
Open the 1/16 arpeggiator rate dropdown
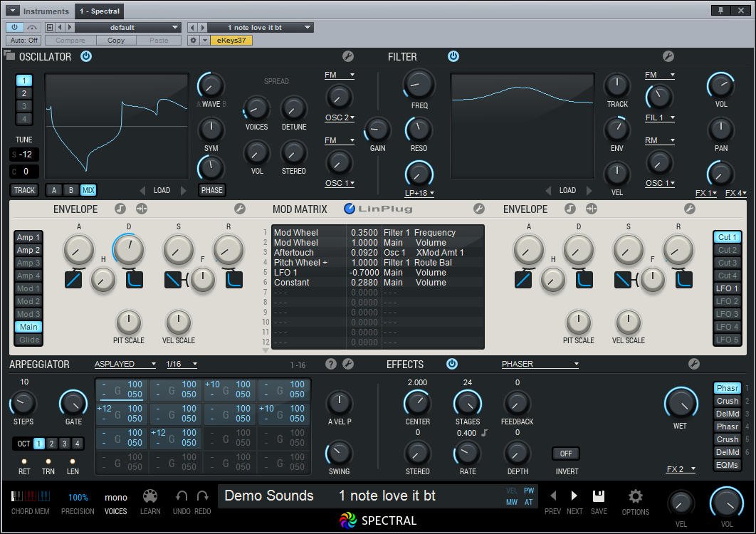[182, 365]
